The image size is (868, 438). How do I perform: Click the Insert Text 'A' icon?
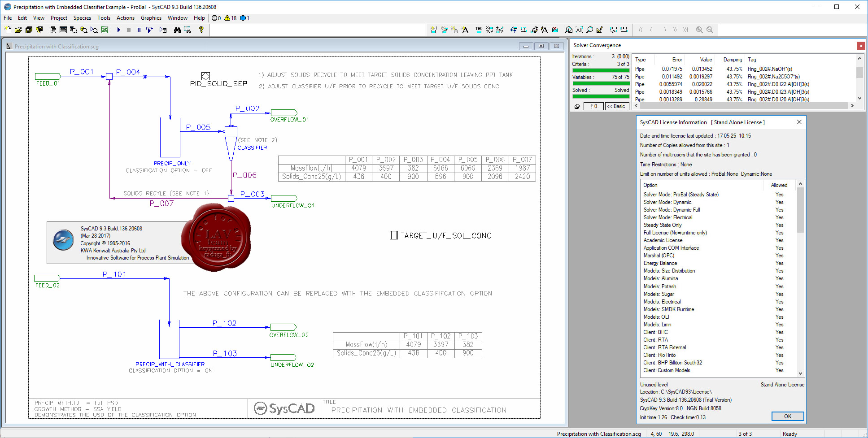(465, 30)
